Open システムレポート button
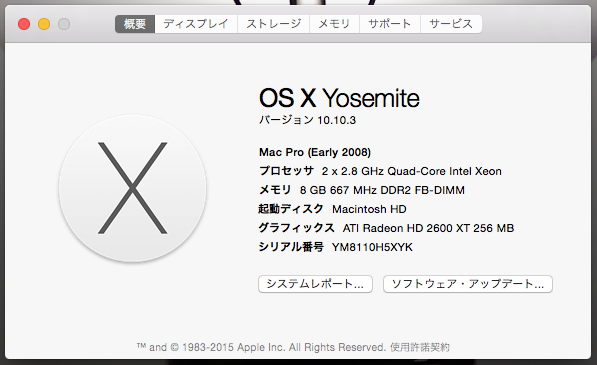597x365 pixels. tap(315, 284)
